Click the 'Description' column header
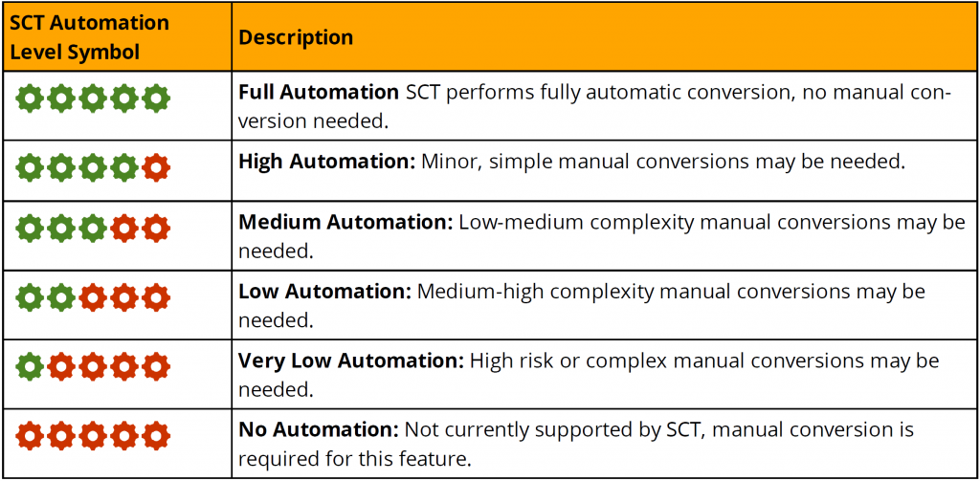 (x=296, y=37)
